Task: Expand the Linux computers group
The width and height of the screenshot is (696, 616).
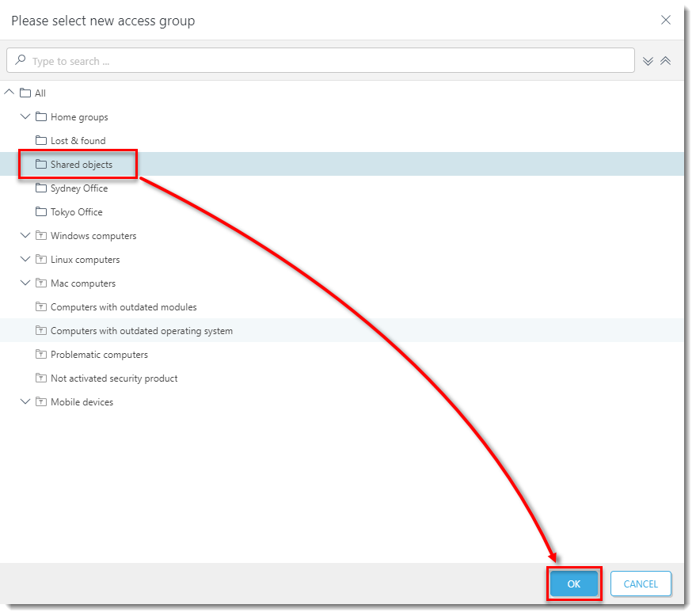Action: coord(25,260)
